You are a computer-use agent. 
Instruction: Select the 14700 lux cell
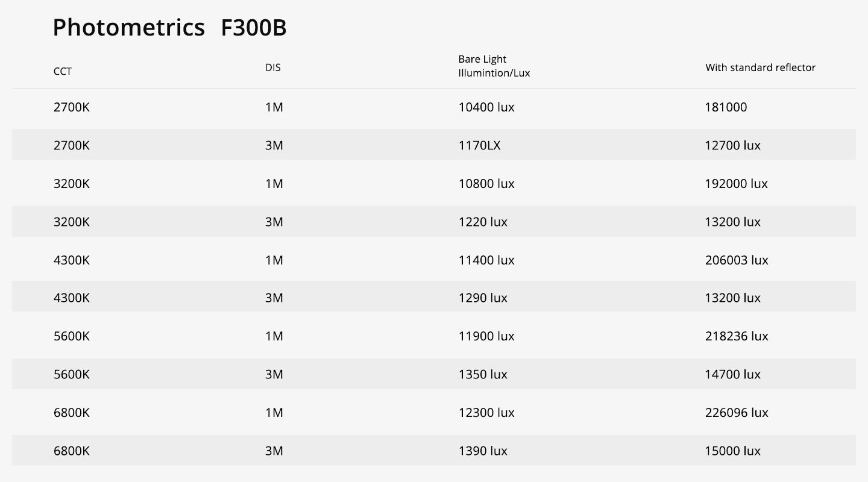click(732, 374)
